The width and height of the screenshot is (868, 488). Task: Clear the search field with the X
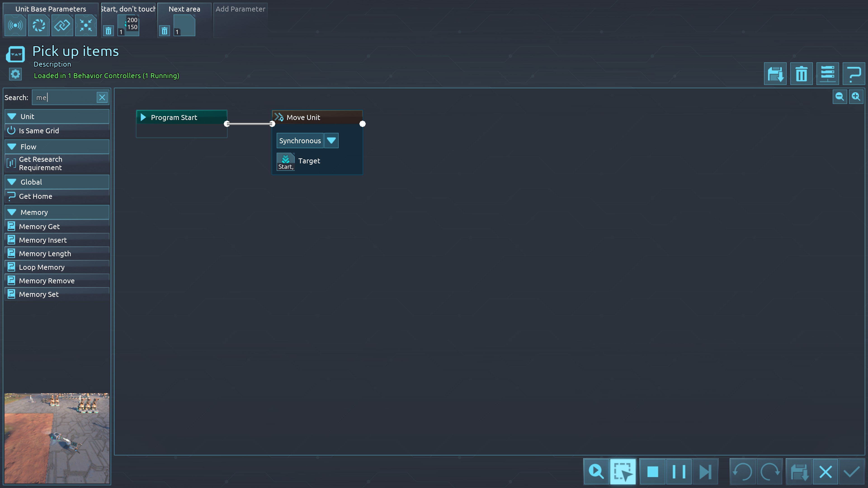[102, 98]
